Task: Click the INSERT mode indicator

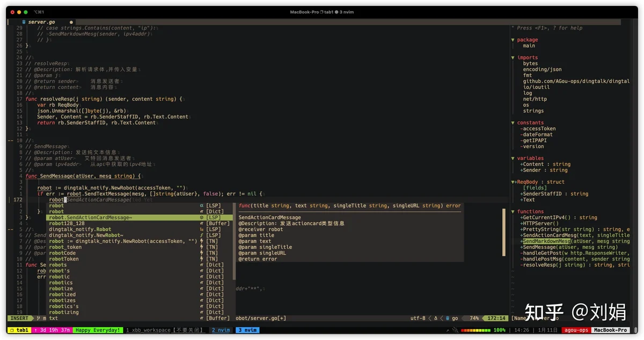Action: coord(19,318)
